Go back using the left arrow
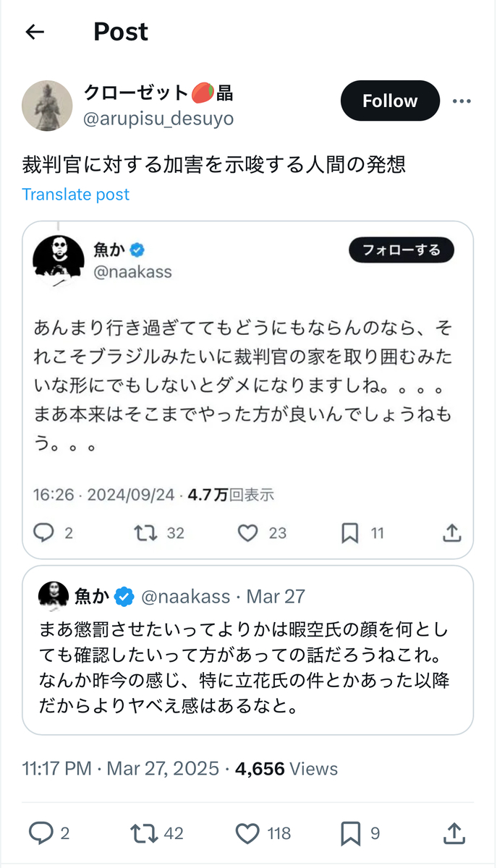Screen dimensions: 497x868 pos(35,32)
